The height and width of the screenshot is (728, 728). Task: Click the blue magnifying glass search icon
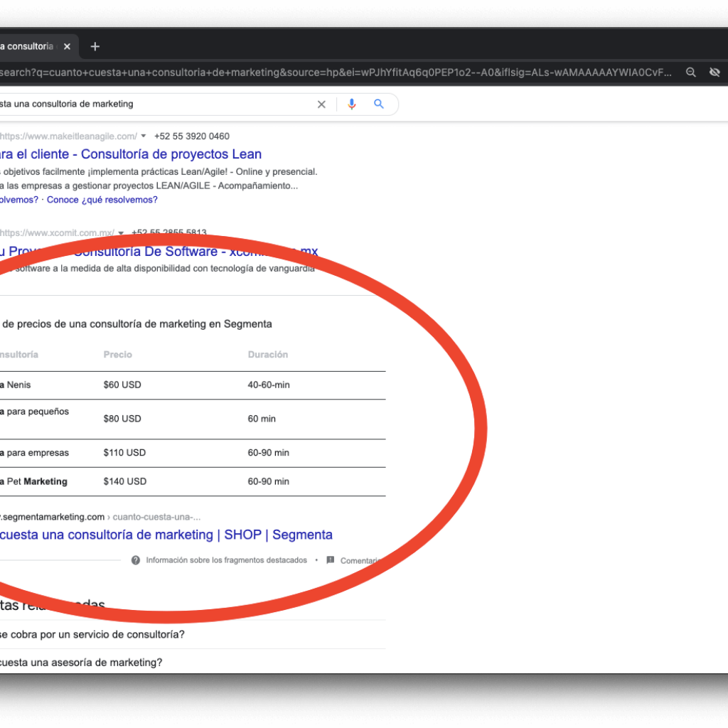[378, 104]
